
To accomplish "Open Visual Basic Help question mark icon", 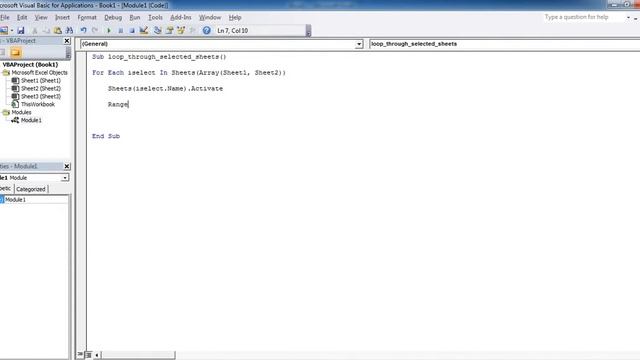I will (207, 31).
